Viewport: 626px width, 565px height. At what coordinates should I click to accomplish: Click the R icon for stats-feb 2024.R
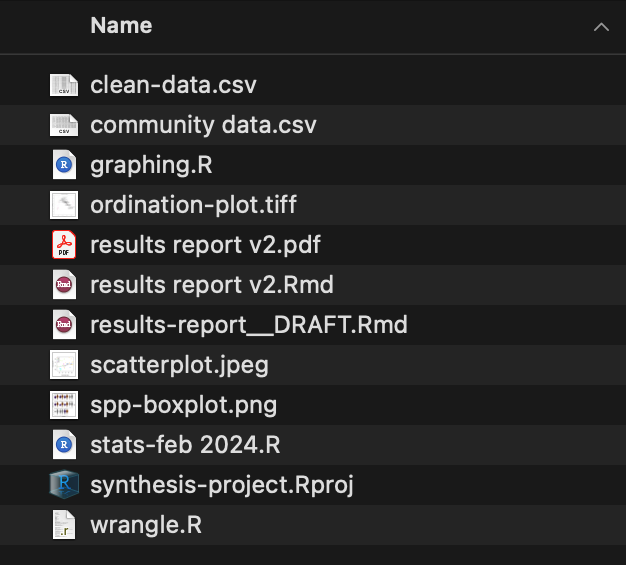(x=64, y=445)
